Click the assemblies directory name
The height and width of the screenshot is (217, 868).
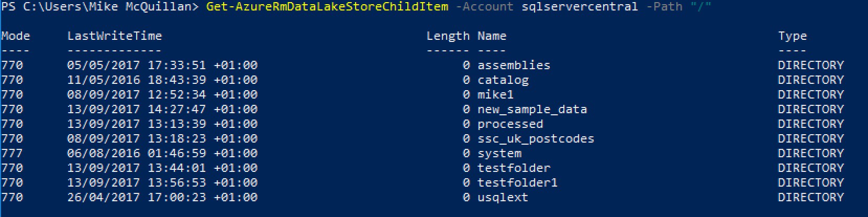coord(514,66)
